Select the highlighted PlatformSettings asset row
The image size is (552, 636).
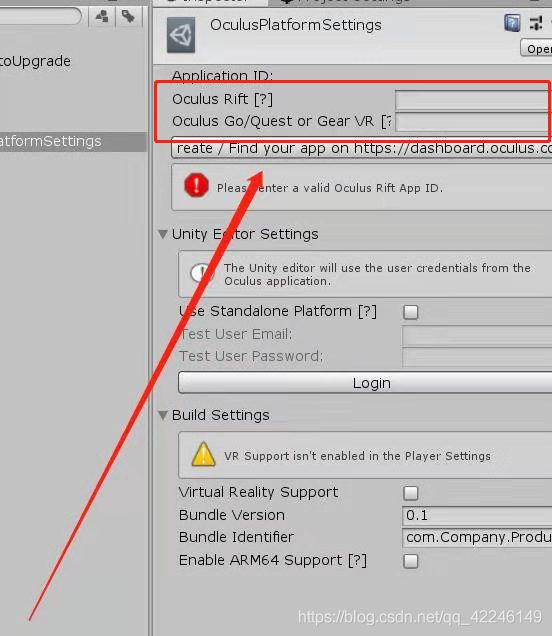pos(73,142)
